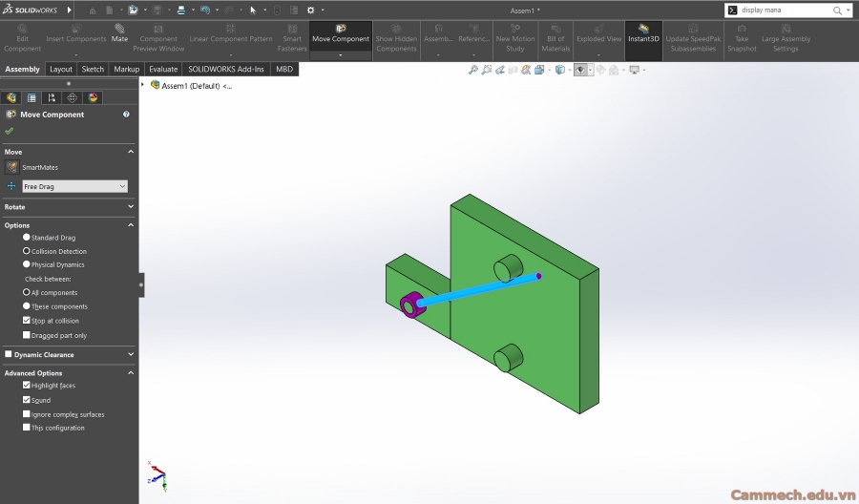
Task: Collapse the Move section
Action: click(131, 152)
